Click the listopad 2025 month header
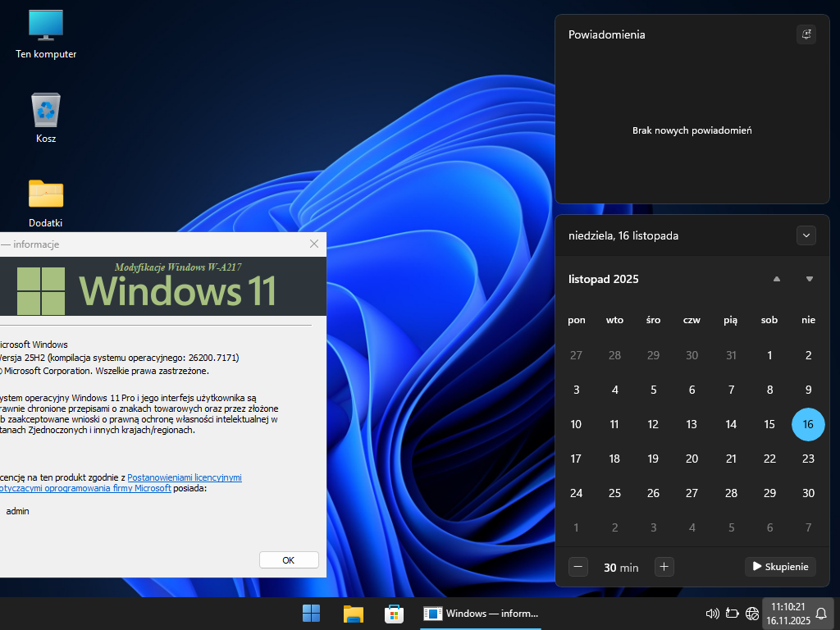Image resolution: width=840 pixels, height=630 pixels. pos(603,279)
